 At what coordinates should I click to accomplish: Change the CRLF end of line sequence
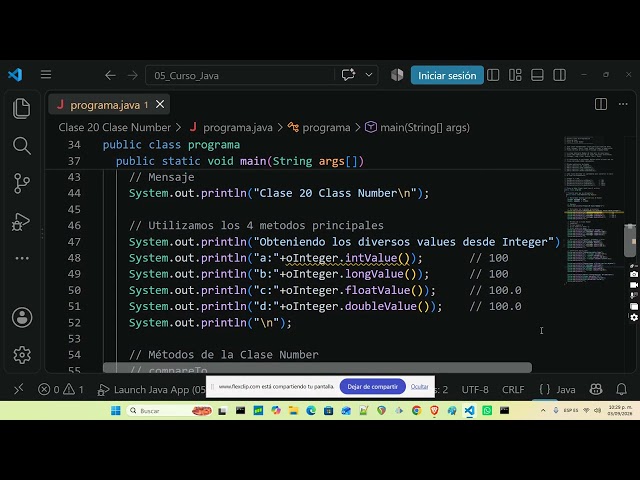pyautogui.click(x=513, y=389)
